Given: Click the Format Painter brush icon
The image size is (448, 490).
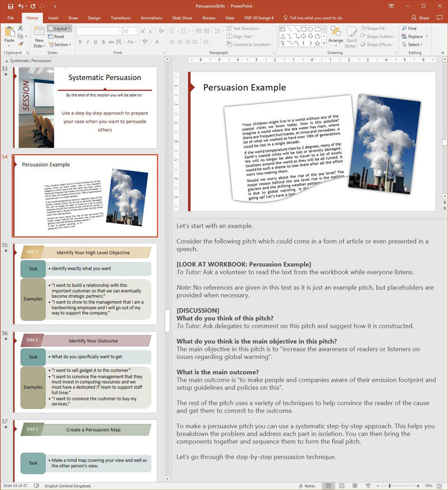Looking at the screenshot, I should point(21,44).
